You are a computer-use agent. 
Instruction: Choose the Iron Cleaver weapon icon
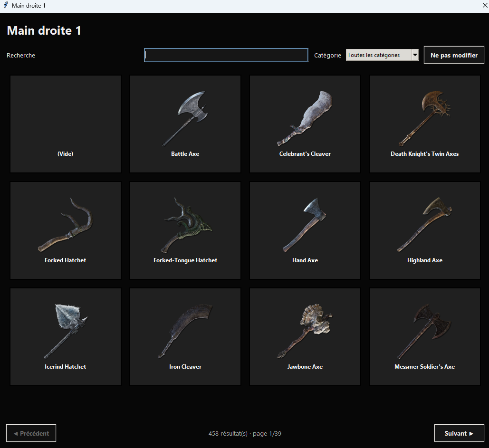(x=185, y=332)
